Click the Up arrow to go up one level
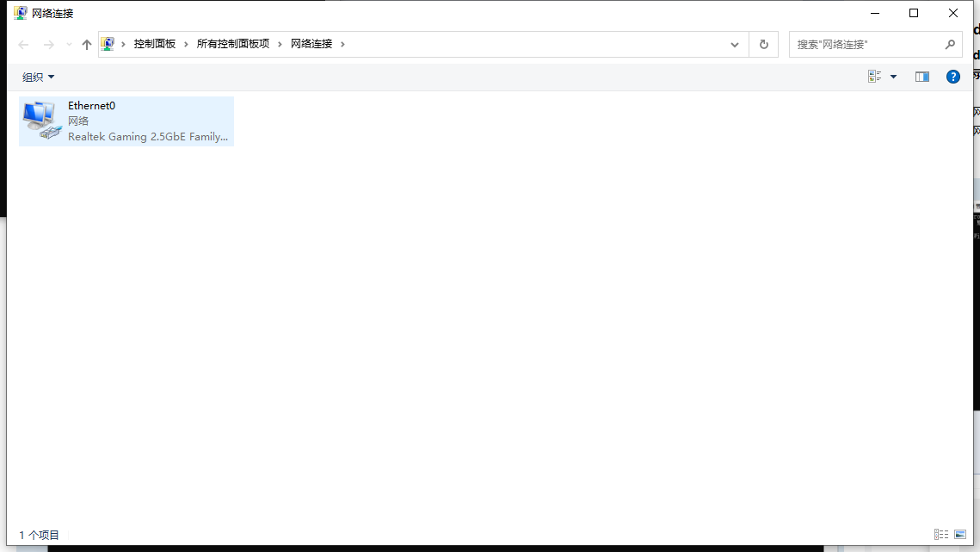This screenshot has width=980, height=552. (x=86, y=44)
